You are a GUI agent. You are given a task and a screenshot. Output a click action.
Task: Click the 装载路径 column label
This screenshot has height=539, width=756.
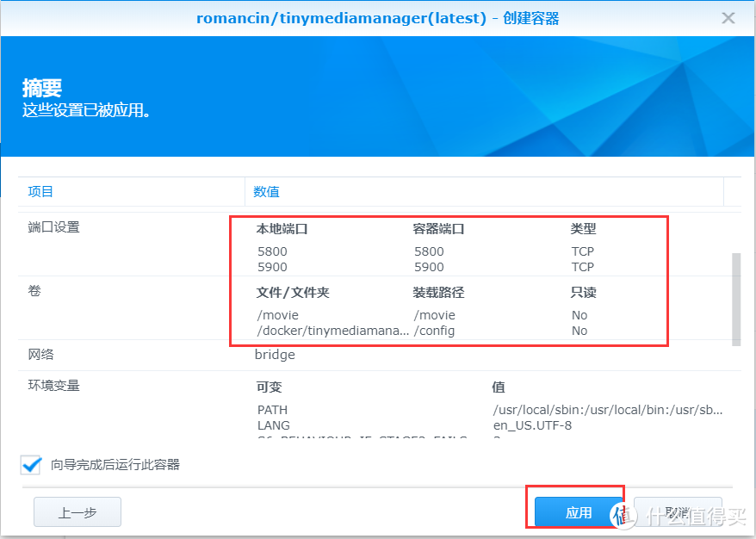point(438,292)
